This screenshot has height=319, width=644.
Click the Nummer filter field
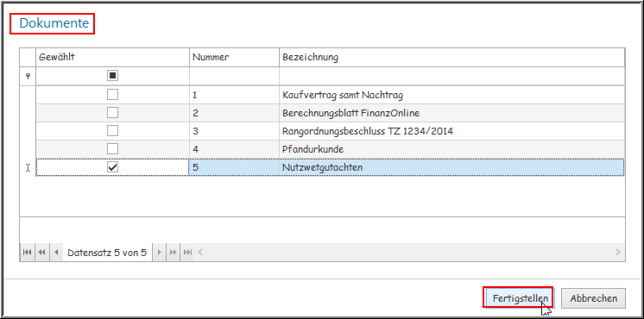pos(235,76)
